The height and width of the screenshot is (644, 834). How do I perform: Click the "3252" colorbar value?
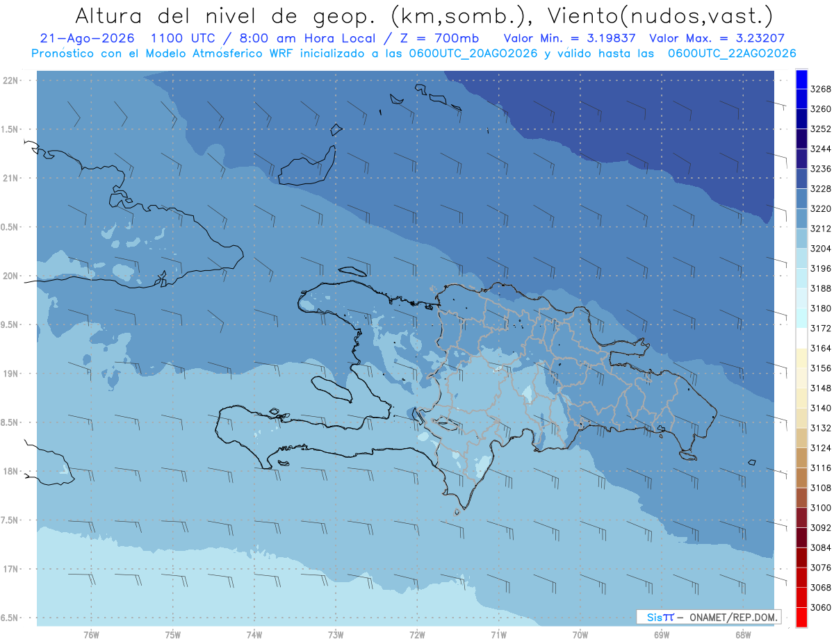[821, 129]
